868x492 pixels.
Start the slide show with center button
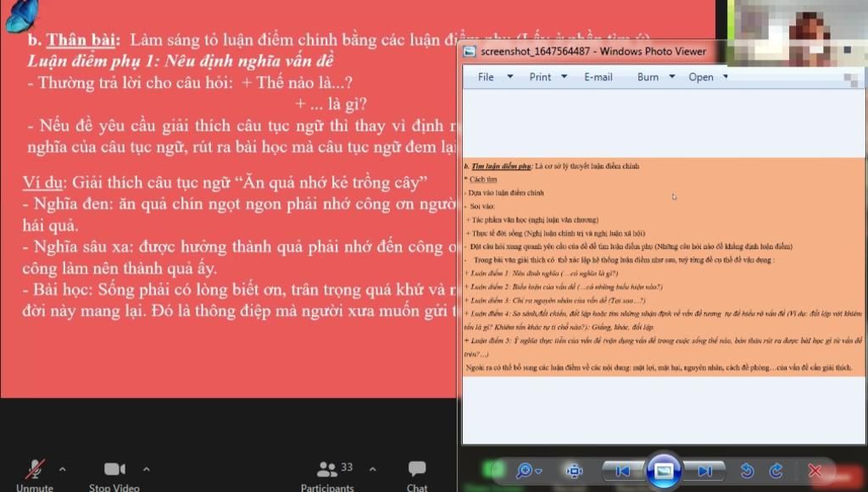(664, 471)
